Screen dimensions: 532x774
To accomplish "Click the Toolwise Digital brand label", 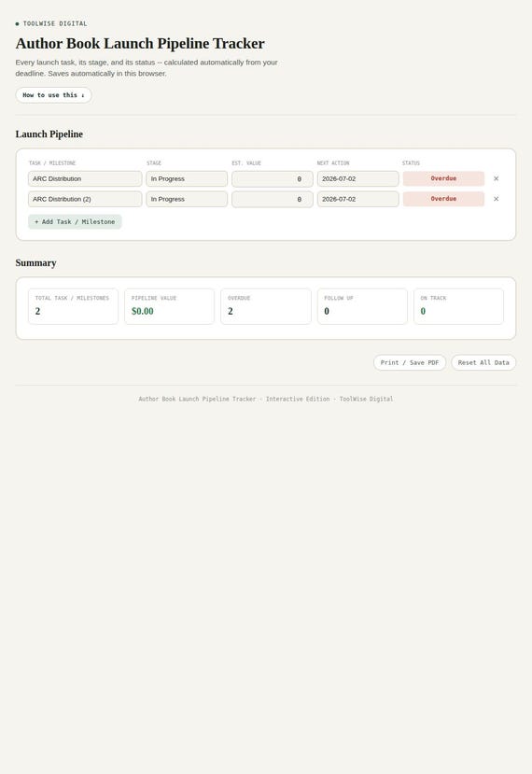I will click(55, 23).
